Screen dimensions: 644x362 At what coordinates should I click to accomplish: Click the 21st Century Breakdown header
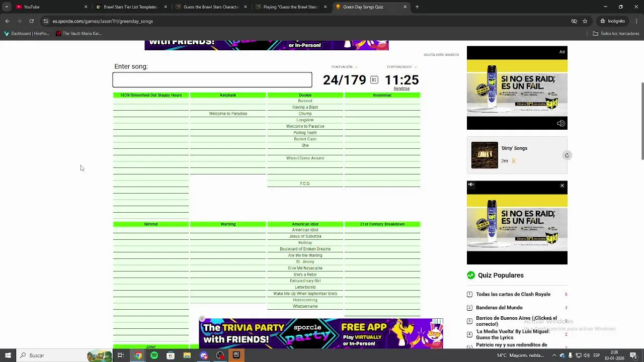click(x=382, y=224)
